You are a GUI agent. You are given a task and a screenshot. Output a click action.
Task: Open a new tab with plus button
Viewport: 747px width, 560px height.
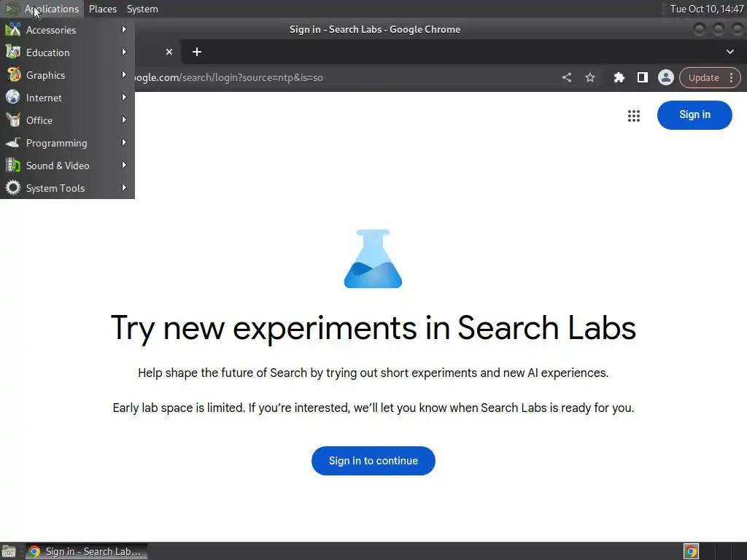click(197, 52)
